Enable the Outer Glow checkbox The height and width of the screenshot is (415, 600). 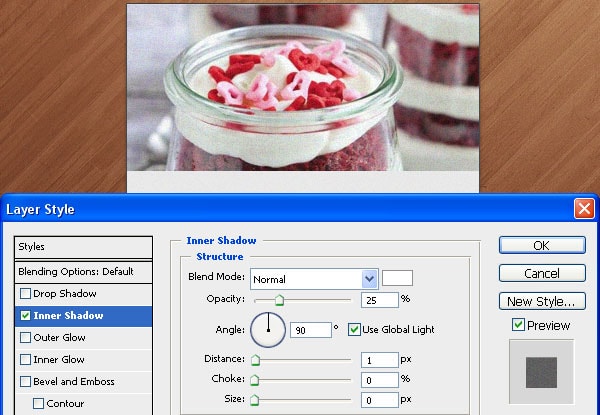(x=25, y=337)
